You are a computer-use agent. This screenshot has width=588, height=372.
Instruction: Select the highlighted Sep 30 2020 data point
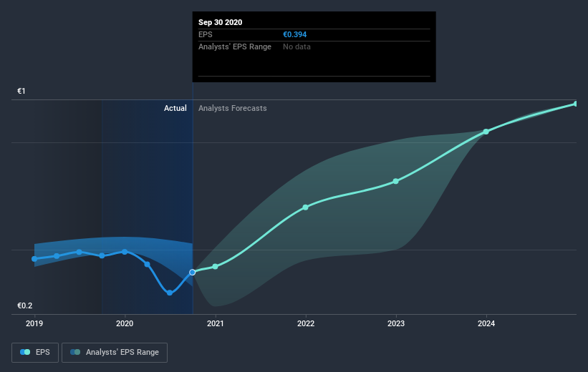pyautogui.click(x=193, y=273)
